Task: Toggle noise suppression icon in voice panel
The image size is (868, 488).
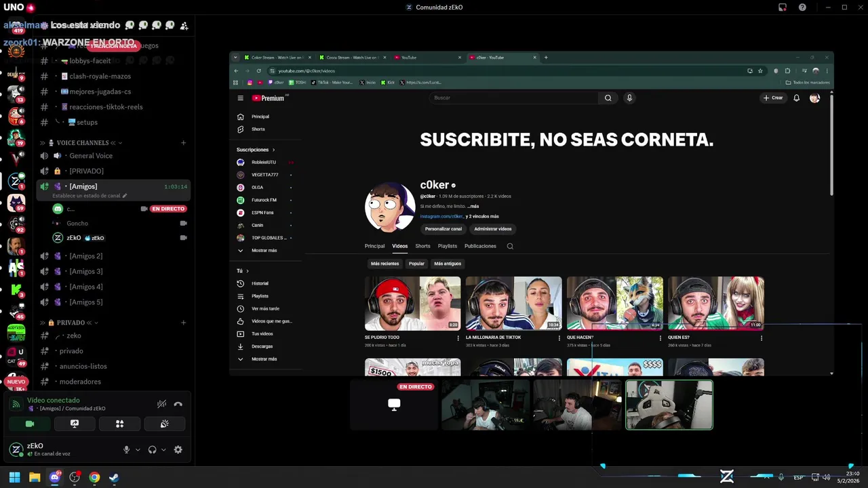Action: (161, 404)
